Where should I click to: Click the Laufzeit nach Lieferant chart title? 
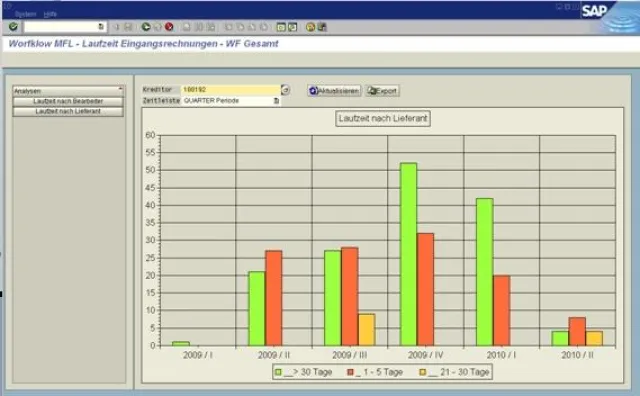click(x=383, y=119)
